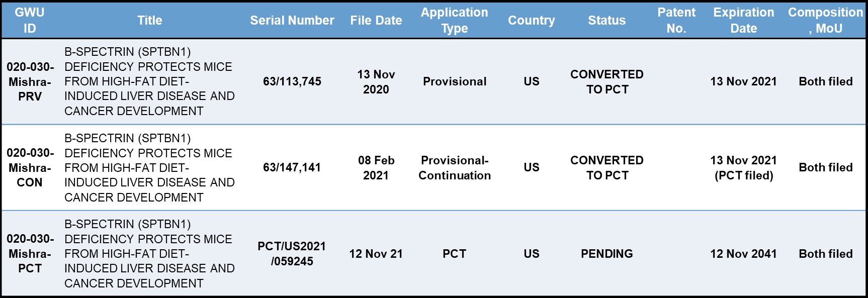This screenshot has height=298, width=868.
Task: Click the Composition, MoU column header
Action: [825, 20]
